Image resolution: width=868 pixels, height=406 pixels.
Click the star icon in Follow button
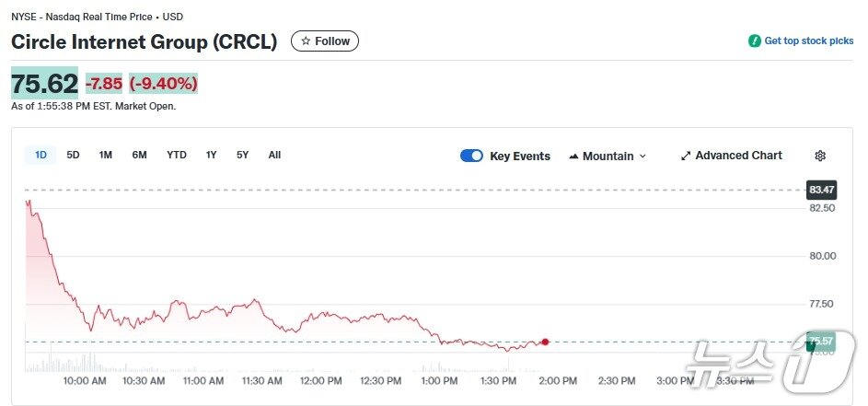point(306,41)
